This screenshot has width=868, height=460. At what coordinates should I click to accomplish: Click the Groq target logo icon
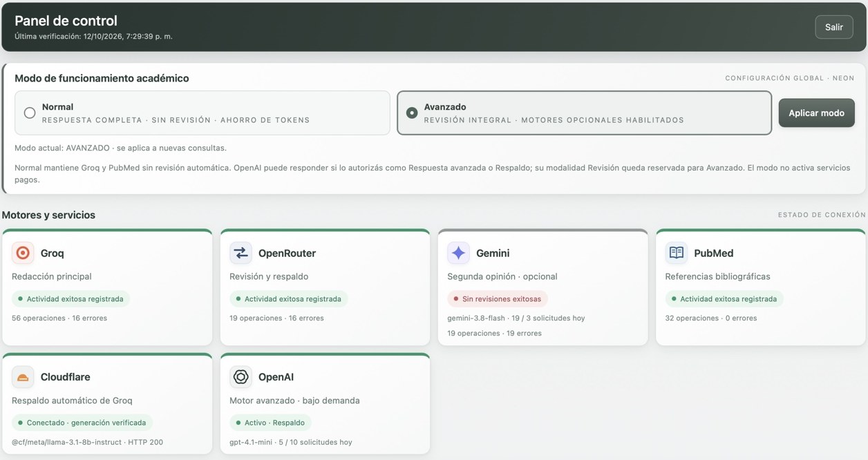[23, 253]
